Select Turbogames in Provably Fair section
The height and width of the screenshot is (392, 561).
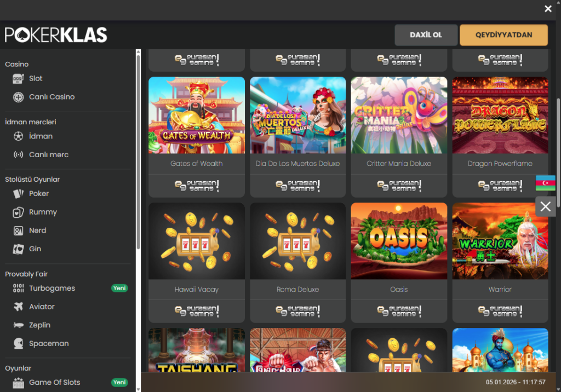pos(52,289)
